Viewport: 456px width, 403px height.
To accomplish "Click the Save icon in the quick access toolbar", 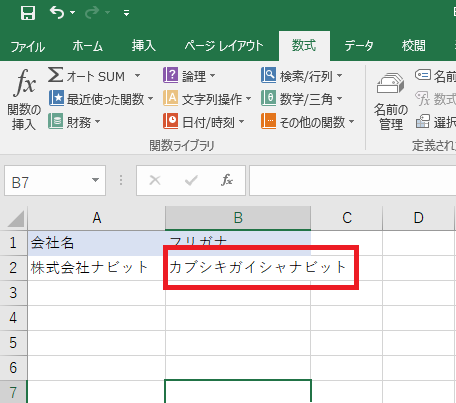I will [x=28, y=13].
